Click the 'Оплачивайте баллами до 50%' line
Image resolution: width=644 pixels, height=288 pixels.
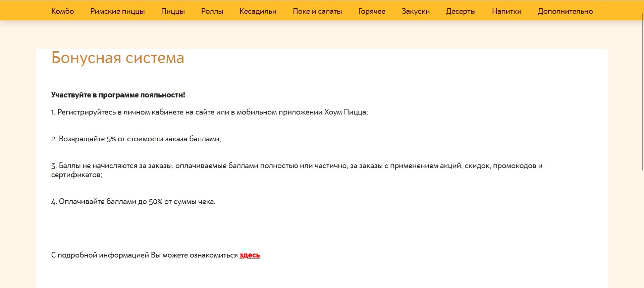click(x=133, y=202)
